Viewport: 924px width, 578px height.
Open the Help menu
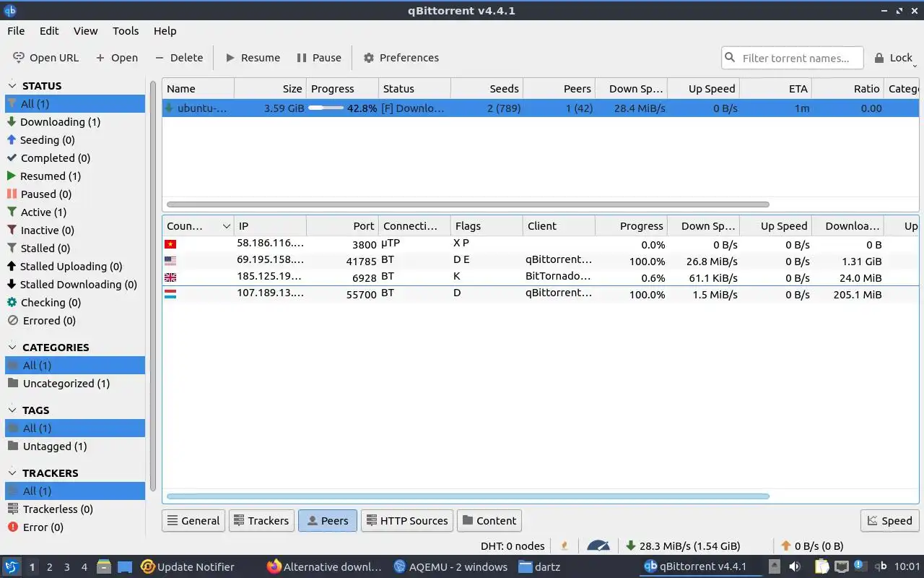click(165, 31)
